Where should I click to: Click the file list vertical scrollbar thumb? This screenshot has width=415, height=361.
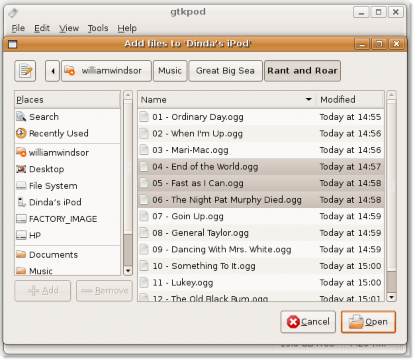pyautogui.click(x=391, y=281)
